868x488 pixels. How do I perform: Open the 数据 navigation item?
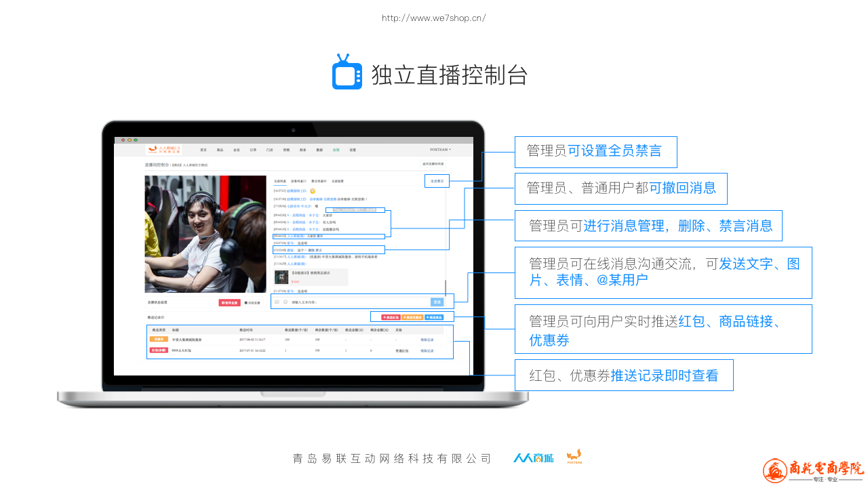click(319, 150)
